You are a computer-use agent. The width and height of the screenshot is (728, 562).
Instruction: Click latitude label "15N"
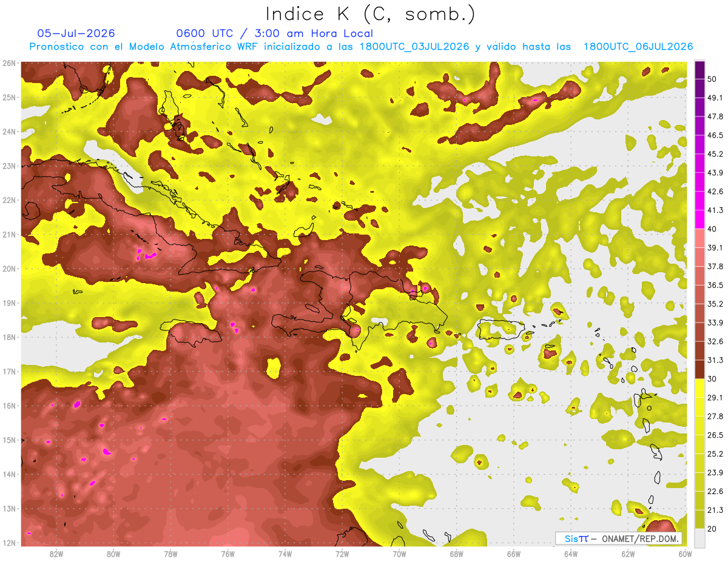(8, 440)
